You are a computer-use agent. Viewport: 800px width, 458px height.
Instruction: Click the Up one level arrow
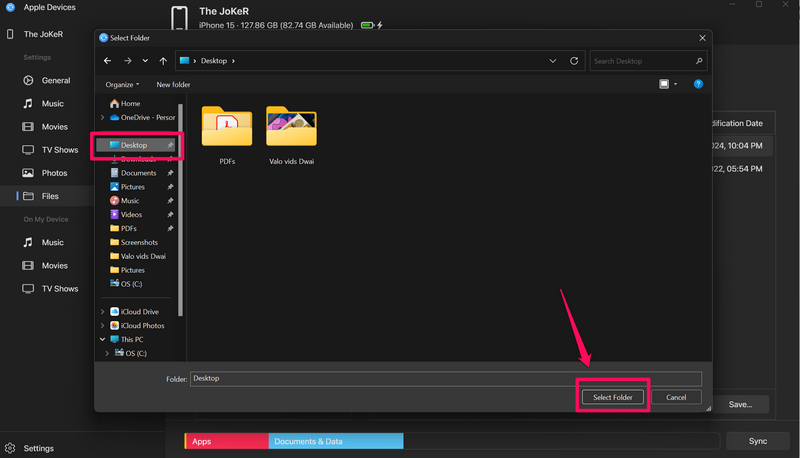[x=164, y=61]
